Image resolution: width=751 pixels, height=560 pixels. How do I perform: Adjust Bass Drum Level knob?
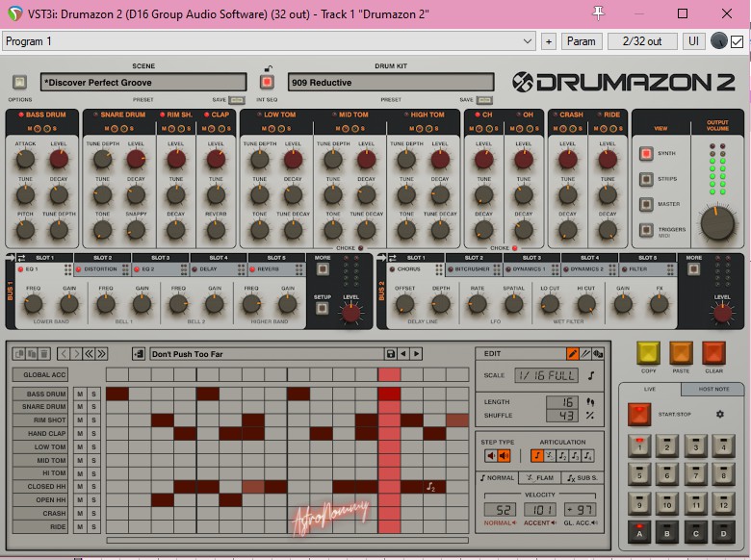(x=59, y=160)
